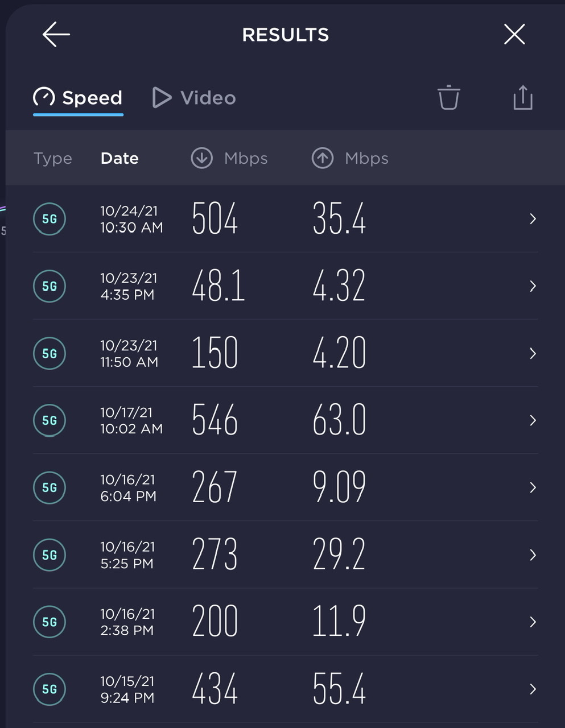
Task: Delete results using trash can icon
Action: click(x=448, y=97)
